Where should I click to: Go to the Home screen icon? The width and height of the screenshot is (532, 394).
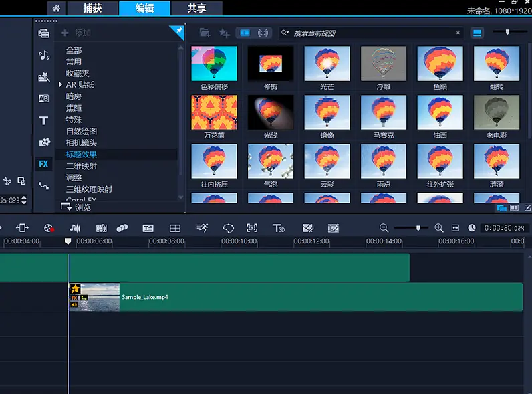(x=56, y=8)
